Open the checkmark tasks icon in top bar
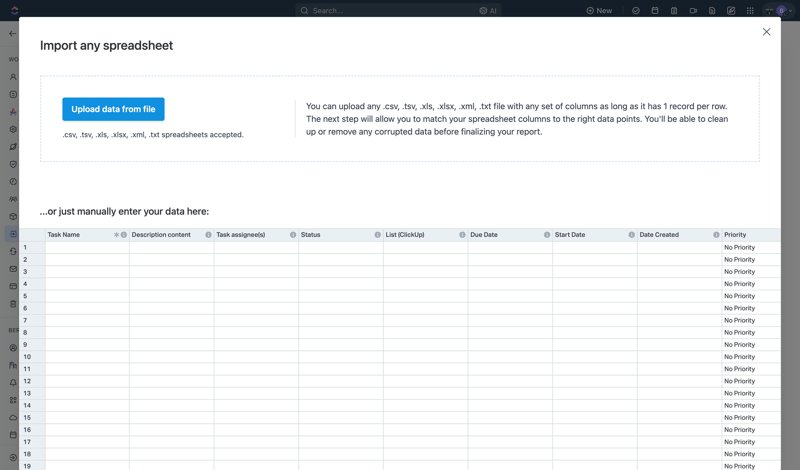This screenshot has height=470, width=800. pyautogui.click(x=636, y=10)
